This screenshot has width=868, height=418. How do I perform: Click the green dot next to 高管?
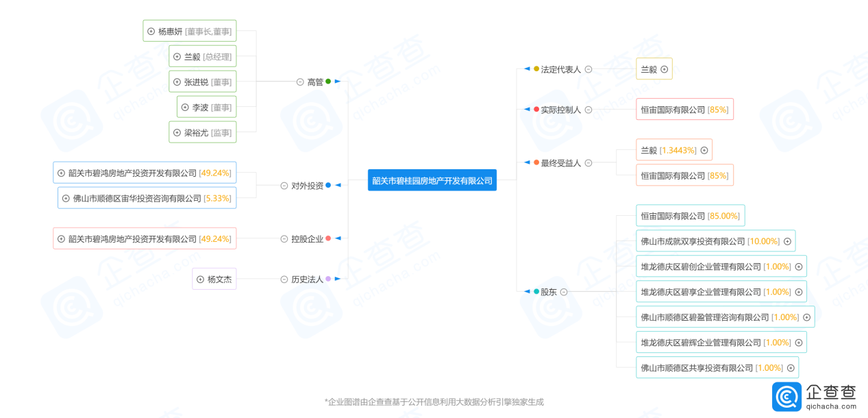point(328,82)
